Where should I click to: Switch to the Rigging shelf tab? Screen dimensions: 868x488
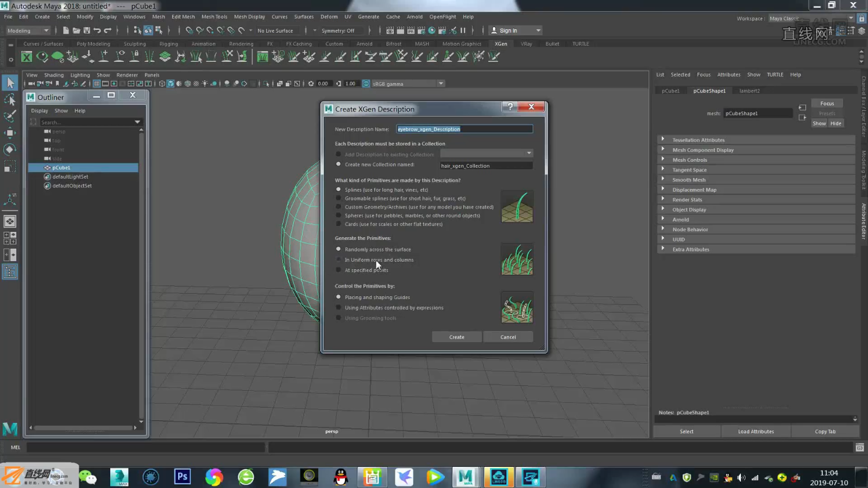[x=168, y=44]
